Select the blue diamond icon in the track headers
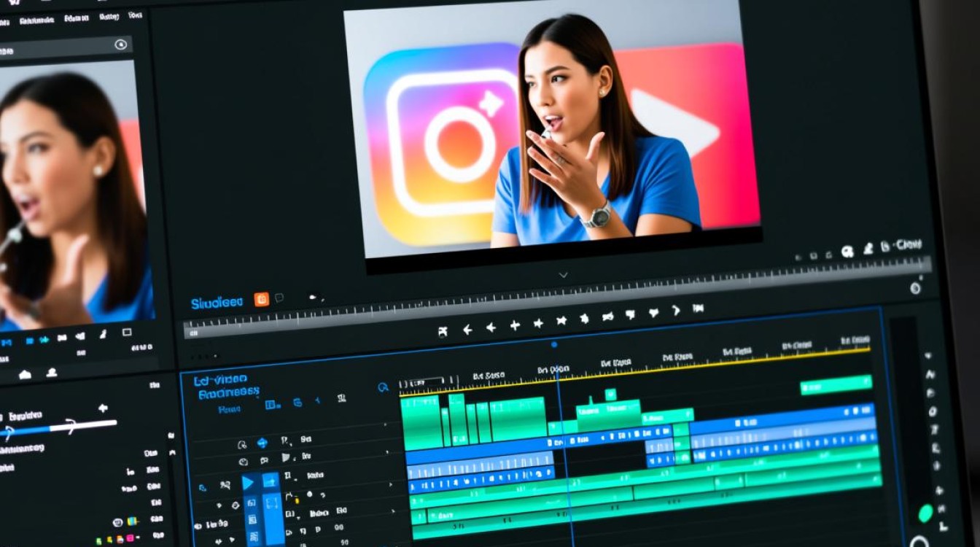Image resolution: width=980 pixels, height=547 pixels. (262, 442)
